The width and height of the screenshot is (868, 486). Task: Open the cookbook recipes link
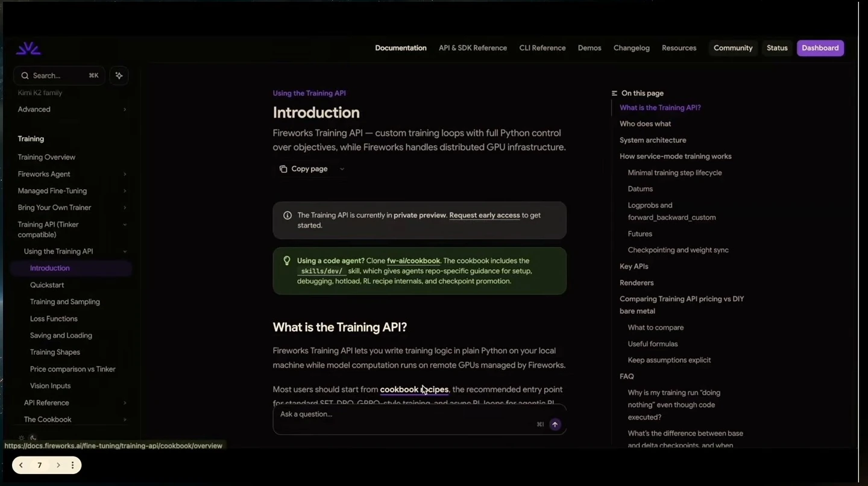point(414,390)
